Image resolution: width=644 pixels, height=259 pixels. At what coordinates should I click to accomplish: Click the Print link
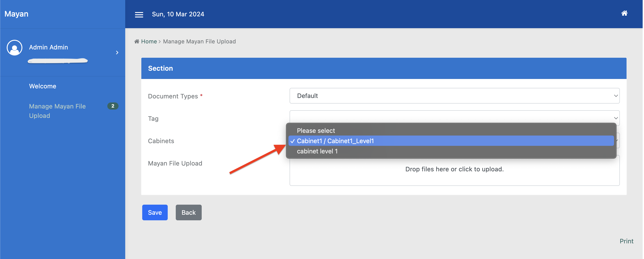[626, 241]
